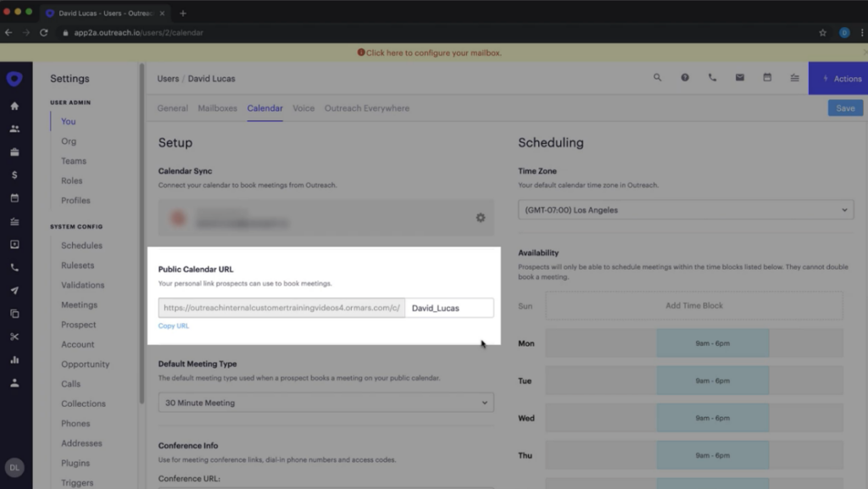Select You in User Admin settings
This screenshot has width=868, height=489.
coord(68,121)
